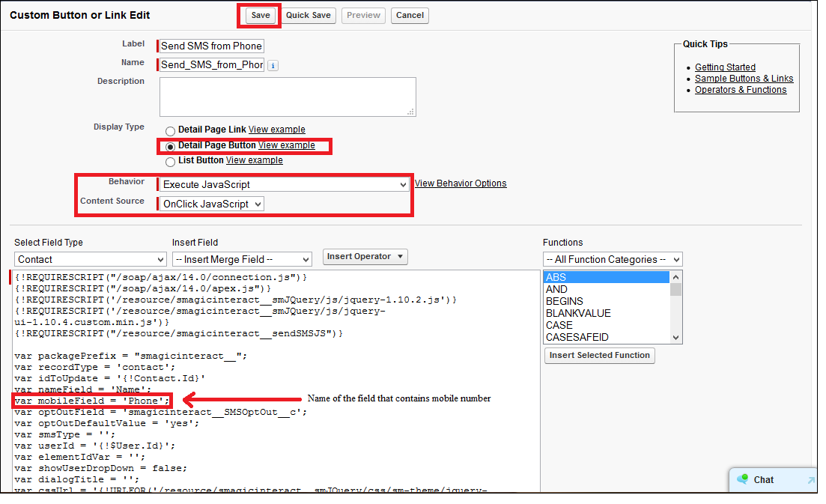
Task: Select BEGINS in the Functions list
Action: [x=607, y=301]
